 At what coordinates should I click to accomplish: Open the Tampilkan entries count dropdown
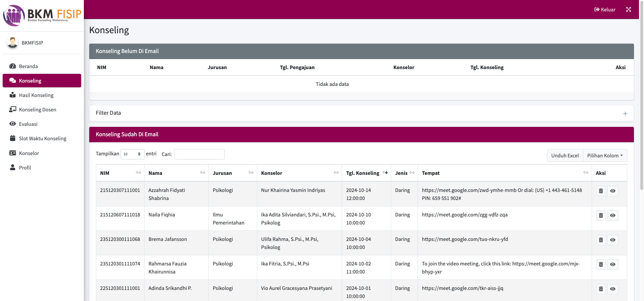pos(132,154)
